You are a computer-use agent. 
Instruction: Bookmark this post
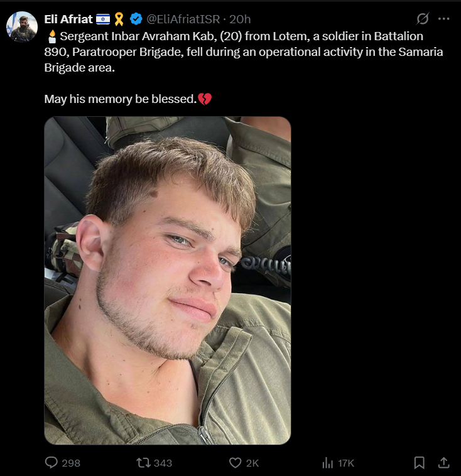click(x=420, y=463)
